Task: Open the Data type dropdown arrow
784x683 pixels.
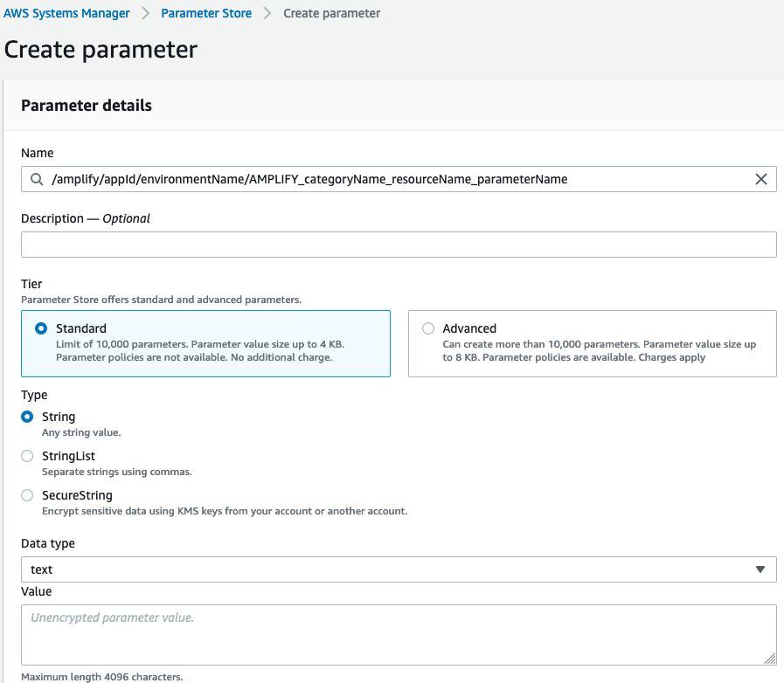Action: point(760,569)
